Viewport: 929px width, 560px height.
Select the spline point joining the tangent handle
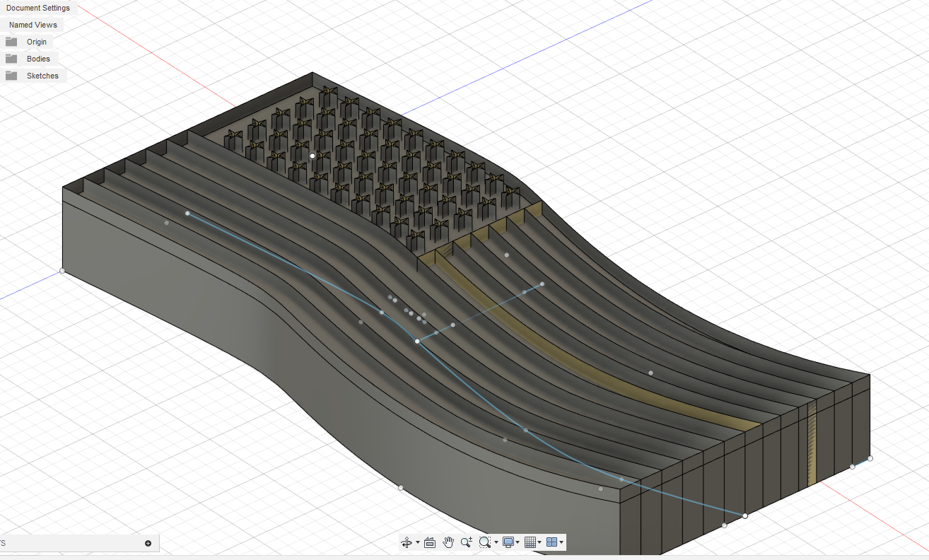click(417, 341)
